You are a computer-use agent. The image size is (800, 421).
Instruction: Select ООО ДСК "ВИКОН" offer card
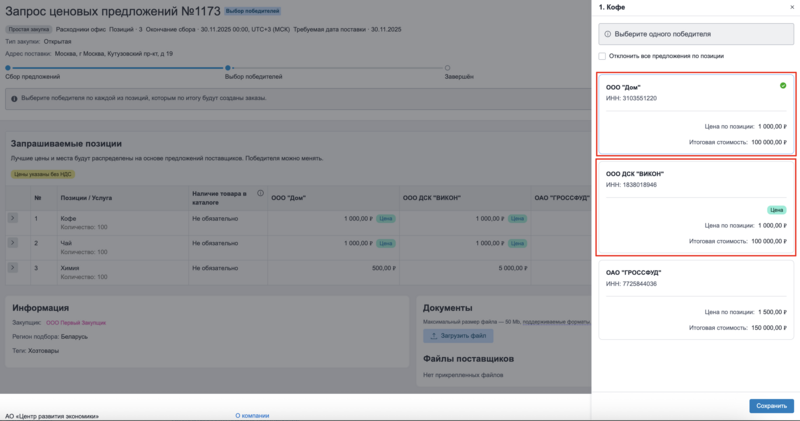click(696, 208)
